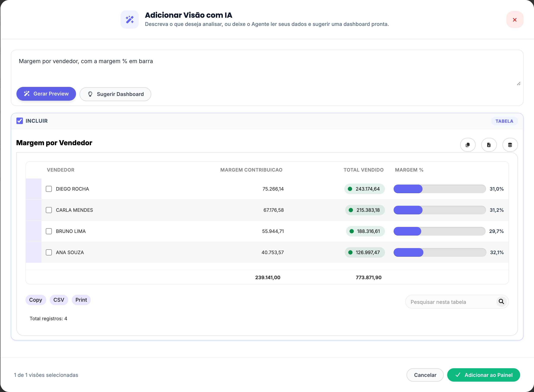This screenshot has width=534, height=392.
Task: Click the 243.174,64 total vendido badge
Action: [364, 189]
